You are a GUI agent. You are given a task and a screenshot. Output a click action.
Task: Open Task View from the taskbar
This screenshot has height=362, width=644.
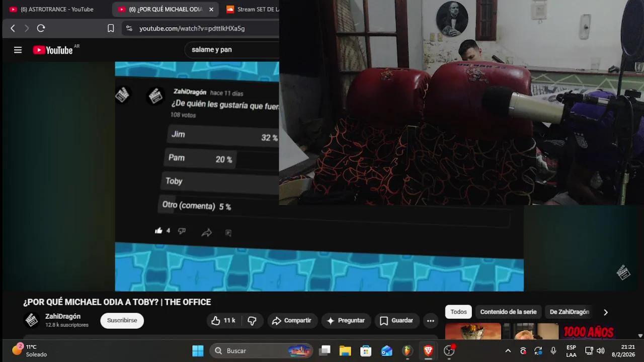[326, 350]
